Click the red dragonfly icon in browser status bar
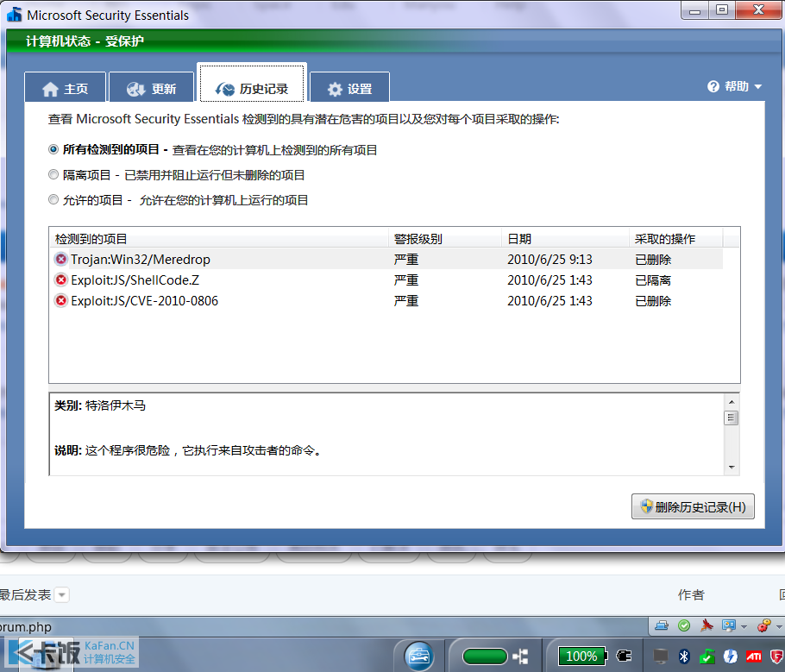 (x=706, y=625)
